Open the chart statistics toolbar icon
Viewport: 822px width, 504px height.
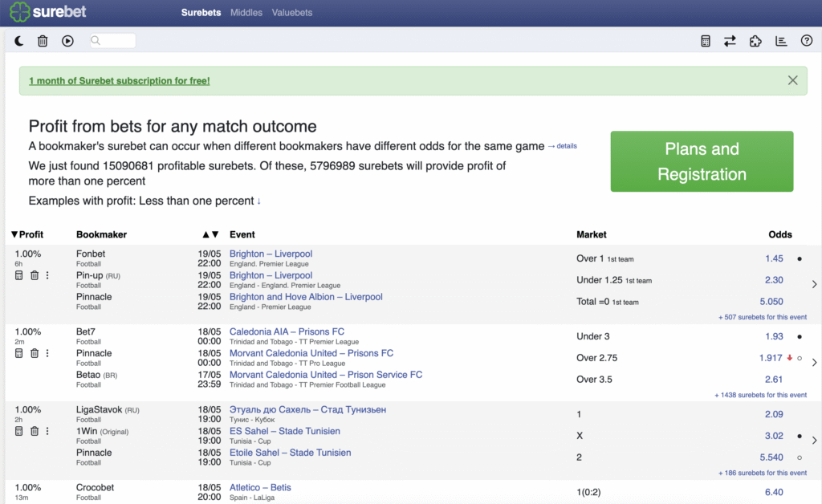(x=781, y=41)
